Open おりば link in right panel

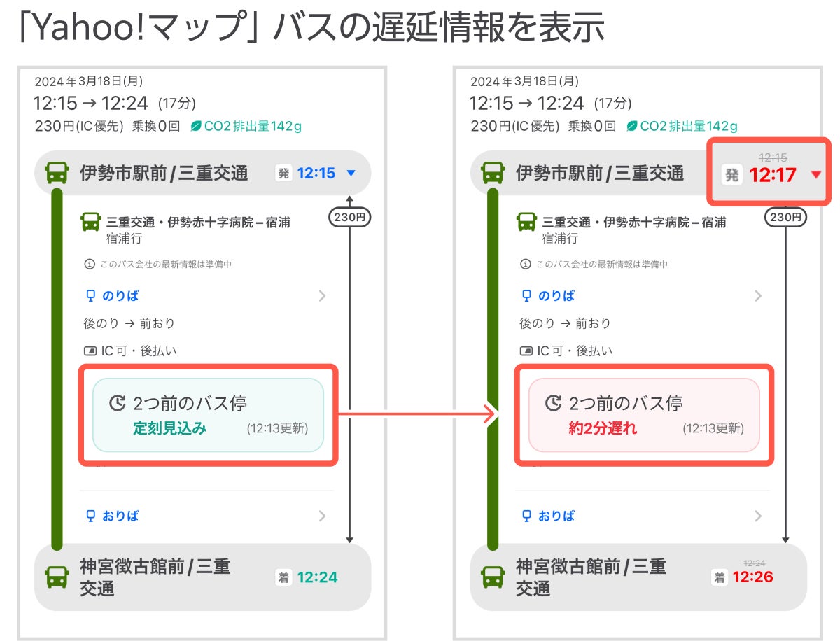pyautogui.click(x=556, y=516)
